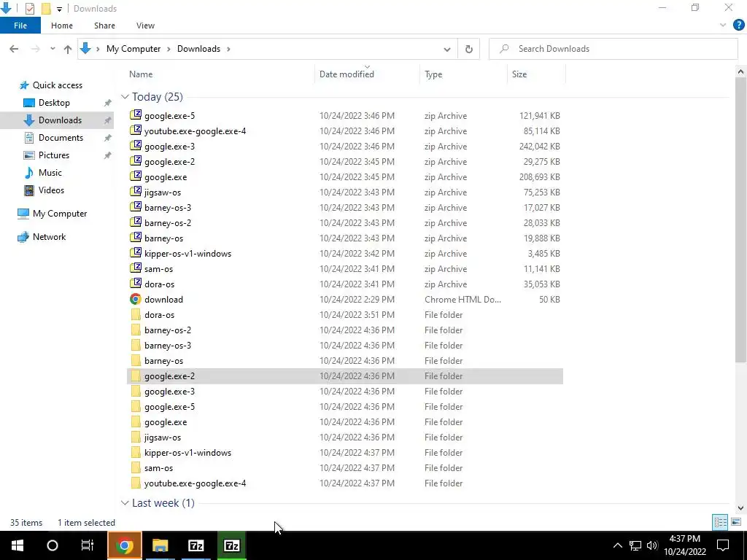This screenshot has width=747, height=560.
Task: Open address bar history dropdown
Action: point(447,49)
